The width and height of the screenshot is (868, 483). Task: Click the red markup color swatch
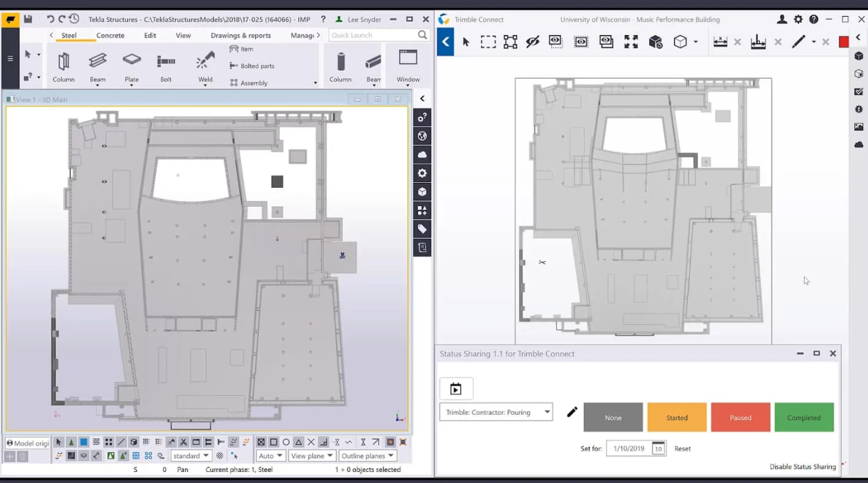[x=844, y=42]
